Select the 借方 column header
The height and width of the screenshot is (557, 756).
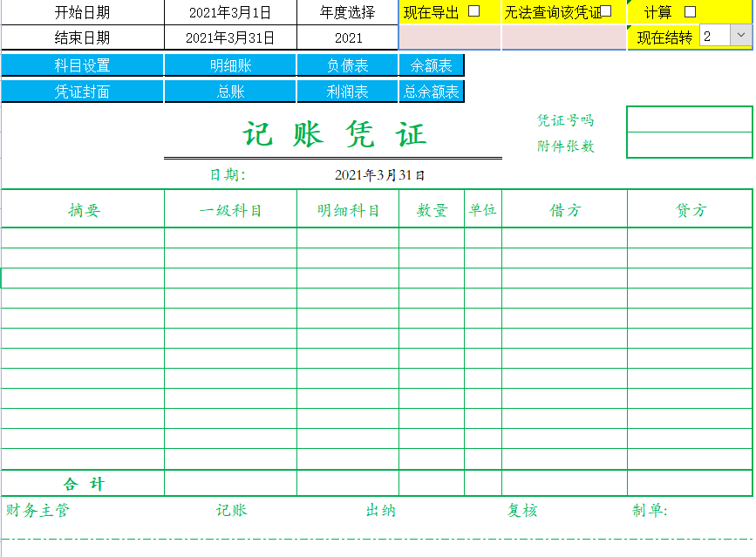(x=562, y=208)
